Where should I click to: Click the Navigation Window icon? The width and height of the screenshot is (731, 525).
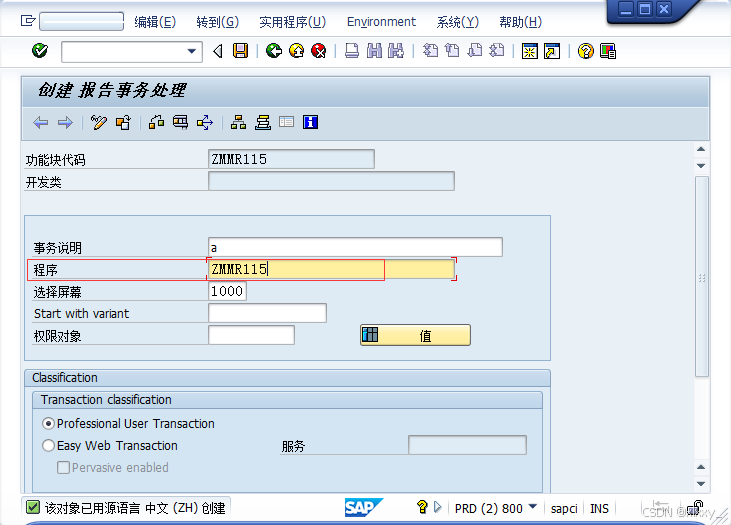[263, 122]
